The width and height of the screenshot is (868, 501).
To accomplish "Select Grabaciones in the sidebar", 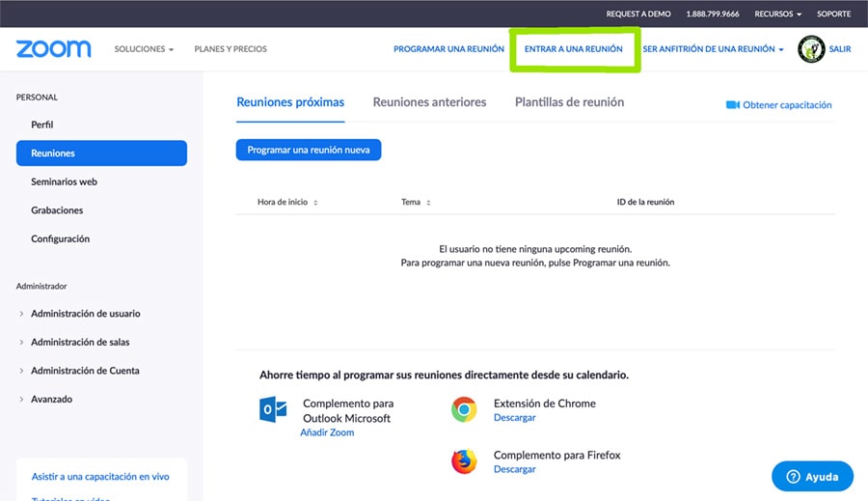I will click(x=57, y=210).
